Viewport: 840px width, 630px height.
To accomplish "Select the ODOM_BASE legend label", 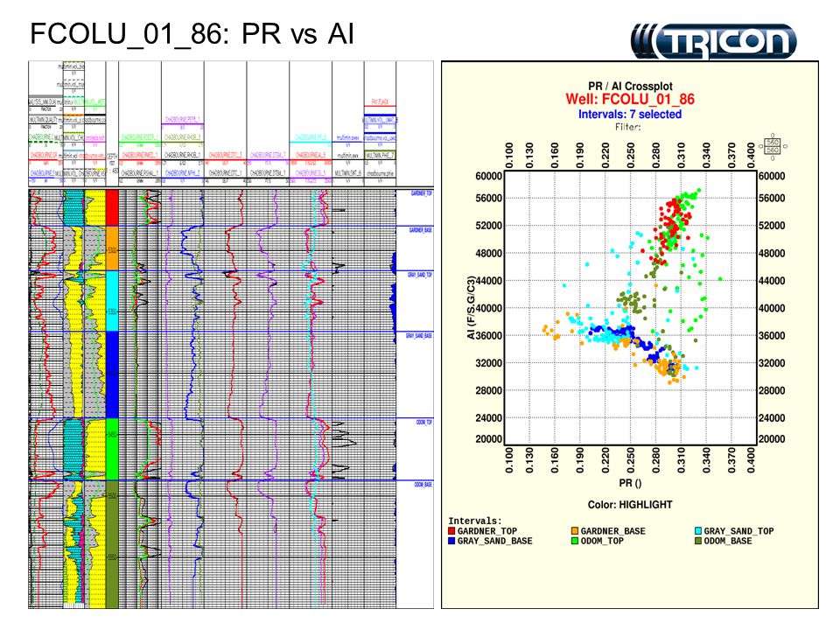I will coord(728,541).
